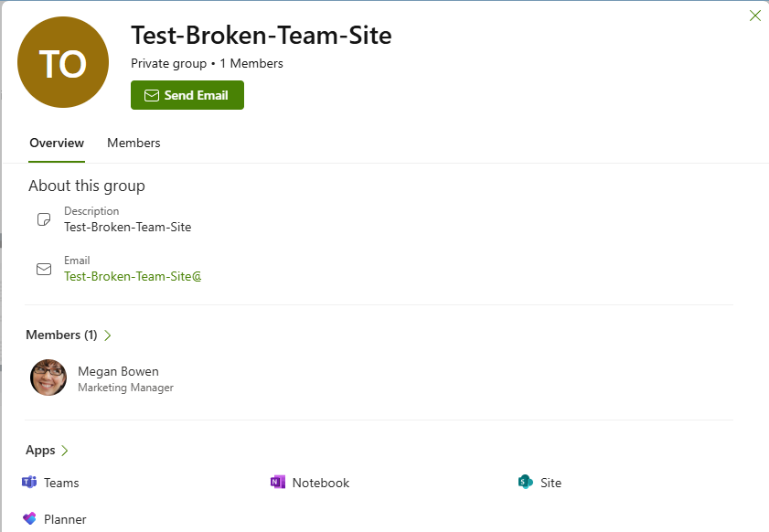Click the description note icon
Viewport: 769px width, 532px height.
pos(44,219)
